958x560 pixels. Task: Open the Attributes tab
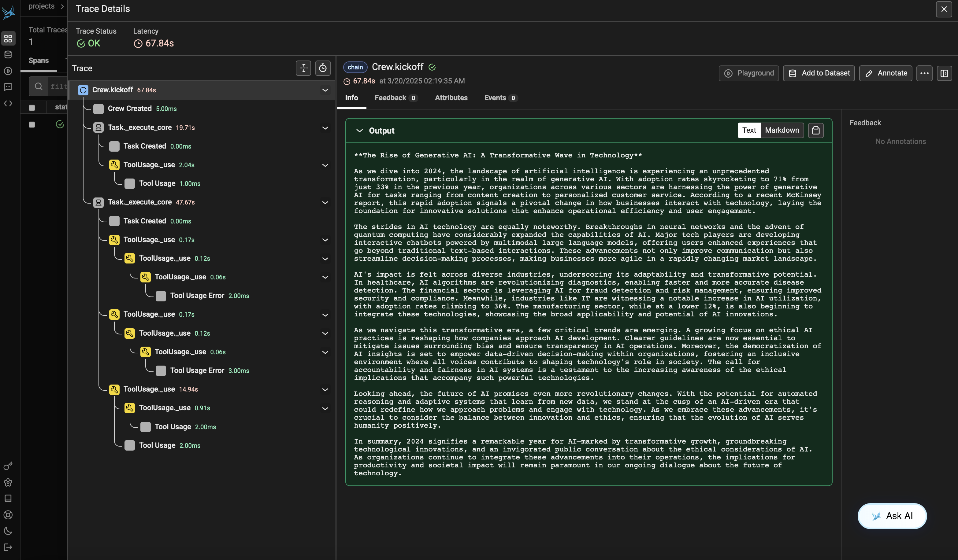pos(451,98)
